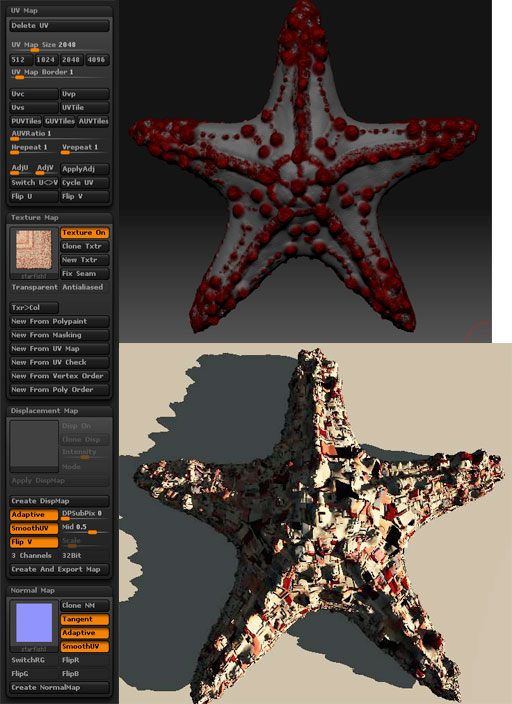
Task: Click the Uvs spherical mapping button
Action: [34, 108]
